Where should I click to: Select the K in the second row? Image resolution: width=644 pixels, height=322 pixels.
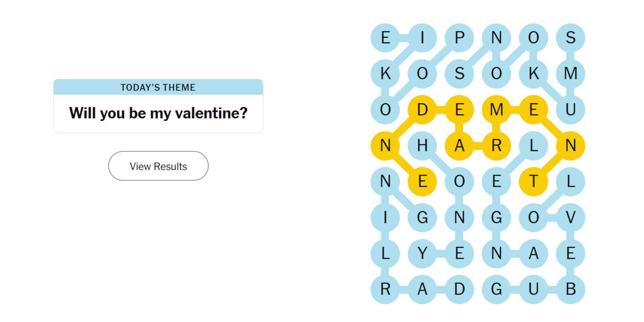(x=385, y=73)
